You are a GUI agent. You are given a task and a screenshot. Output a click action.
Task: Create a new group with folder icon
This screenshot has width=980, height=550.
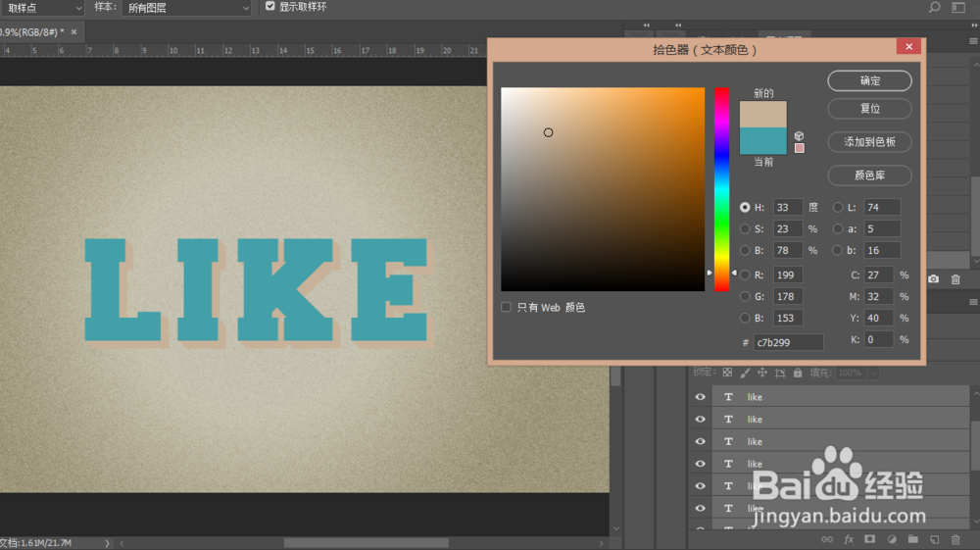click(913, 539)
